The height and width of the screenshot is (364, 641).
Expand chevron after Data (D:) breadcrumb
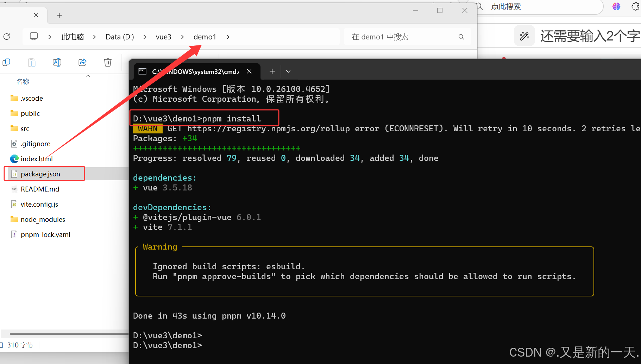(x=145, y=37)
